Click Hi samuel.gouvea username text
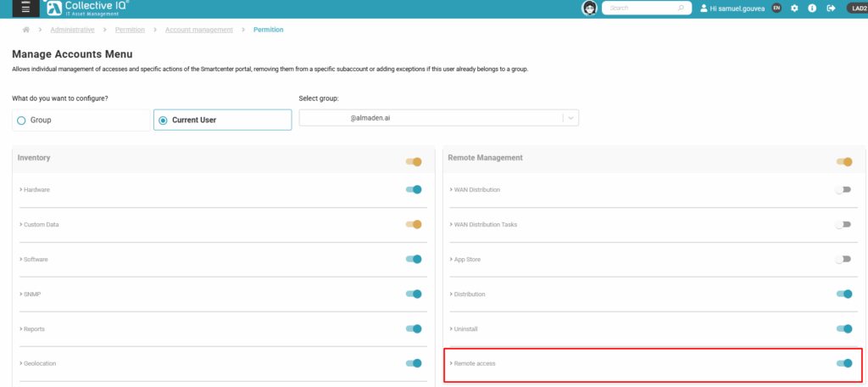This screenshot has width=868, height=387. 737,8
